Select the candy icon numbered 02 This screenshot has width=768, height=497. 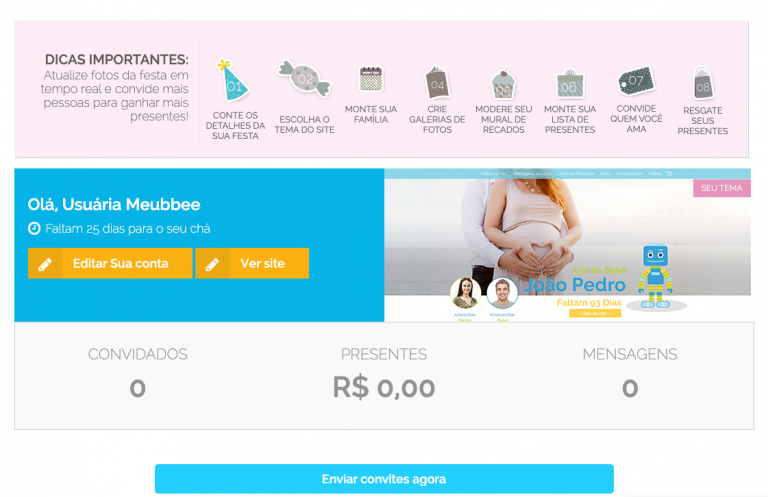click(304, 78)
